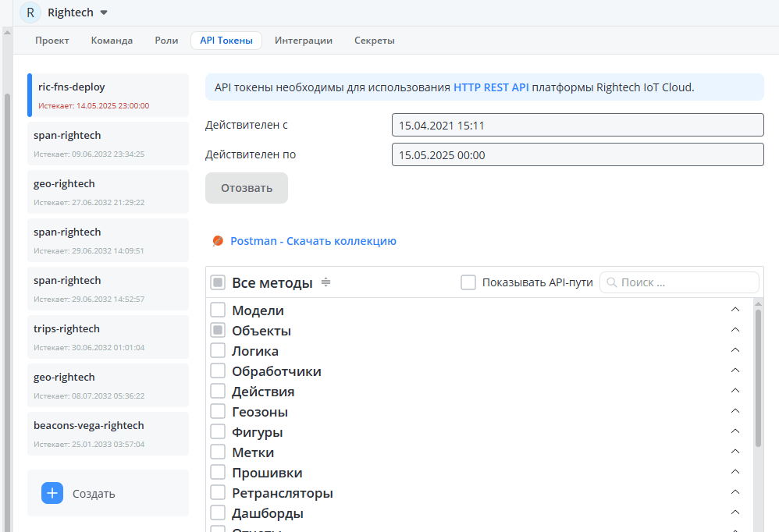
Task: Click the Действителен по date field
Action: coord(578,154)
